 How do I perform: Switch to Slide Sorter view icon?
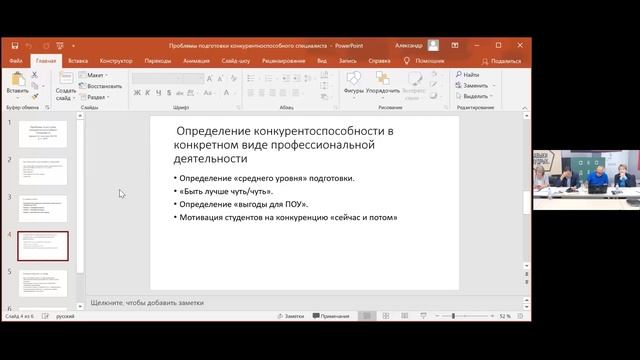point(386,316)
